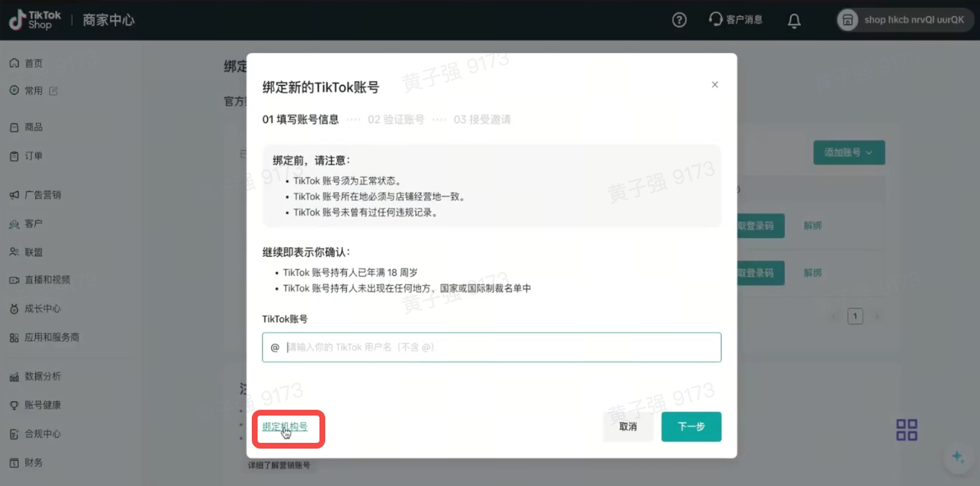
Task: Expand the 添加账号 dropdown
Action: coord(848,152)
